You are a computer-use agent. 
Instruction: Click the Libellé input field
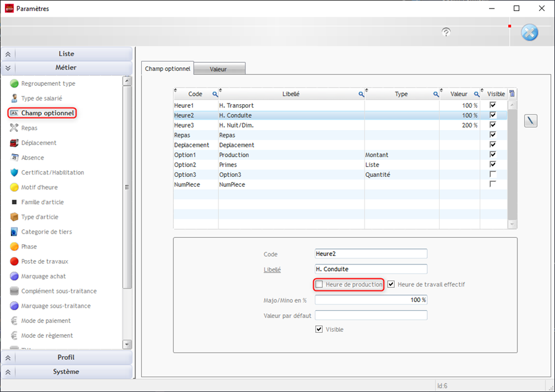click(x=371, y=269)
